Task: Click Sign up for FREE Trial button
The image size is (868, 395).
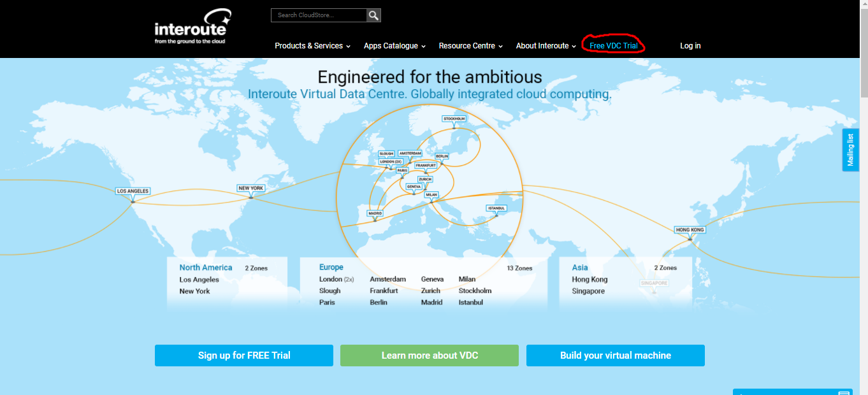Action: point(244,355)
